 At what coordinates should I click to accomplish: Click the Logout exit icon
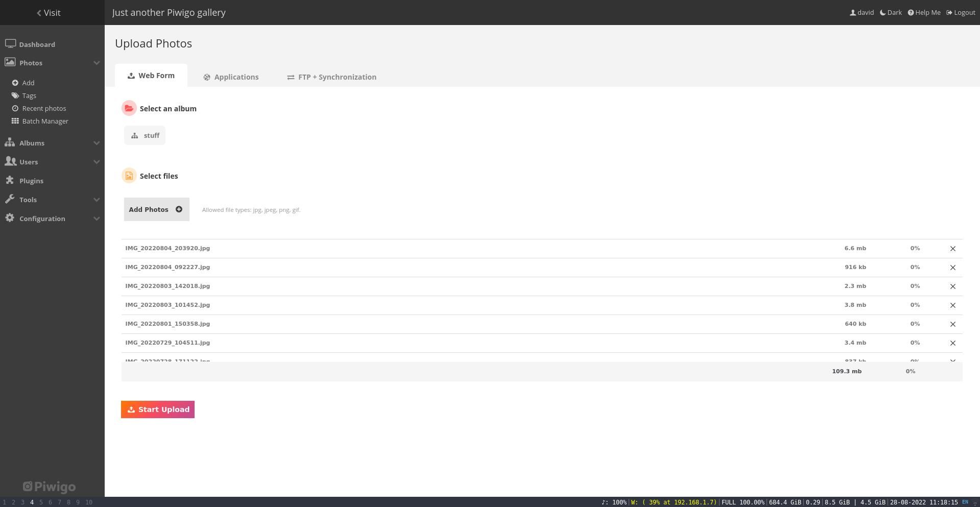tap(949, 12)
